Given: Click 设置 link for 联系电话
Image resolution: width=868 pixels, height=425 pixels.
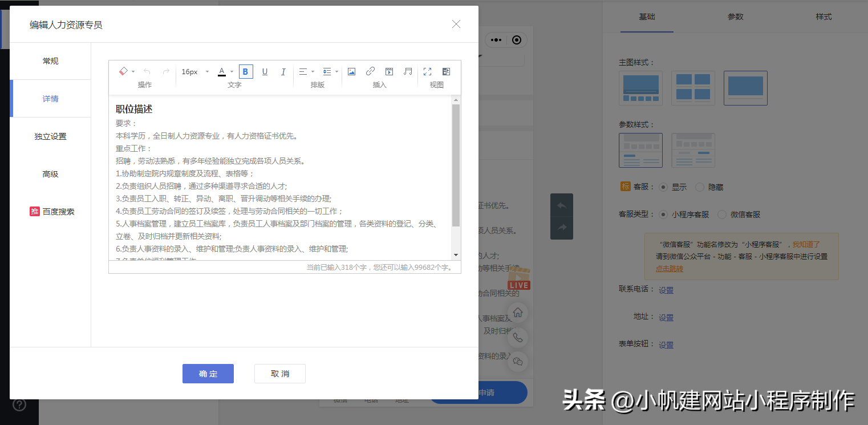Looking at the screenshot, I should [x=666, y=290].
